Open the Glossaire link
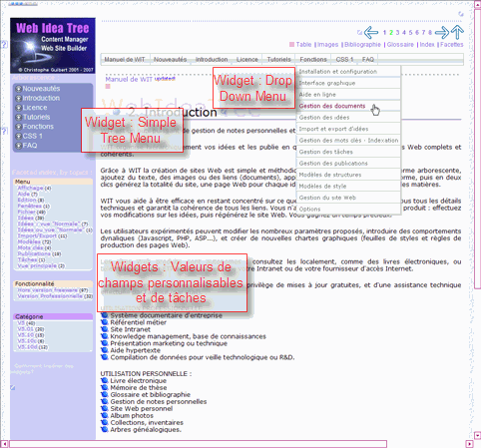This screenshot has width=481, height=448. [x=400, y=44]
